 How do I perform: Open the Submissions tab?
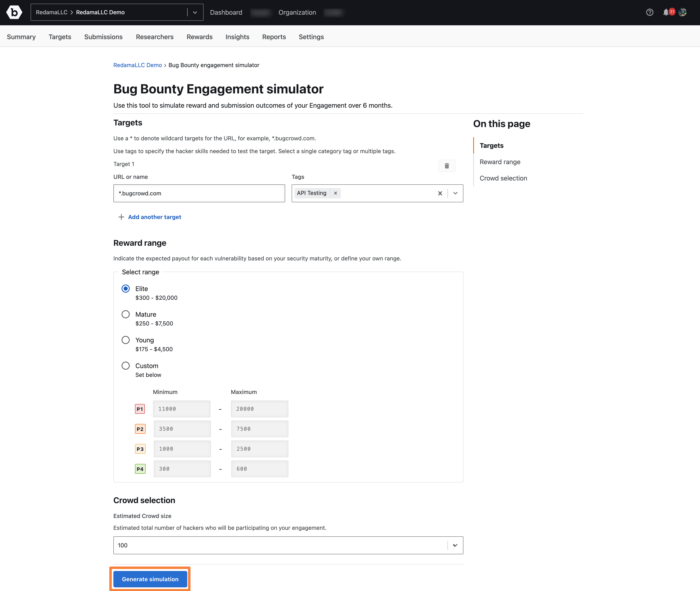(103, 37)
